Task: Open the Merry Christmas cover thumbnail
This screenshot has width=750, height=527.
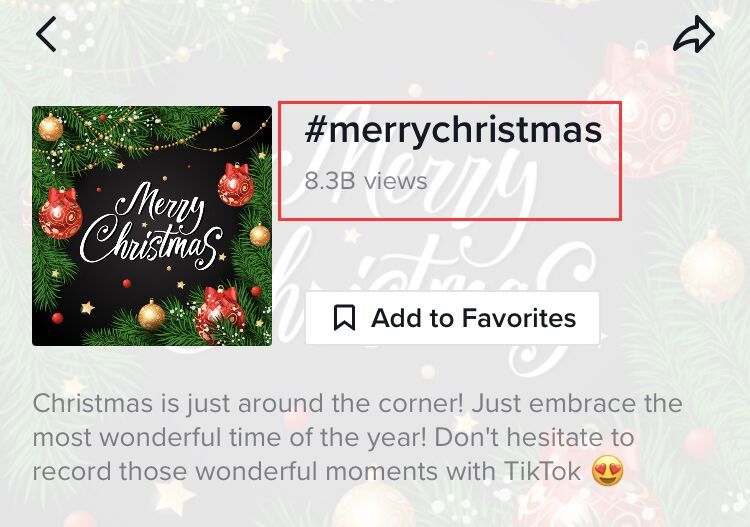Action: [x=152, y=226]
